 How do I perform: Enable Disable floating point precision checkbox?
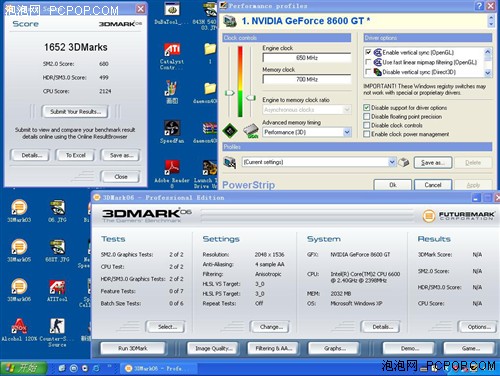point(367,117)
